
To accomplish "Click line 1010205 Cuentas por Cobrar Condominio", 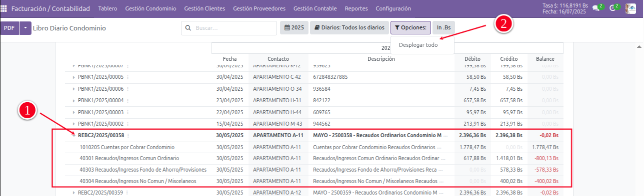I will pyautogui.click(x=127, y=147).
